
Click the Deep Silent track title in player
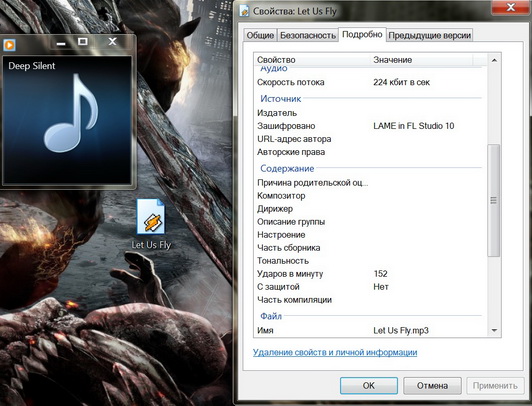click(x=32, y=66)
